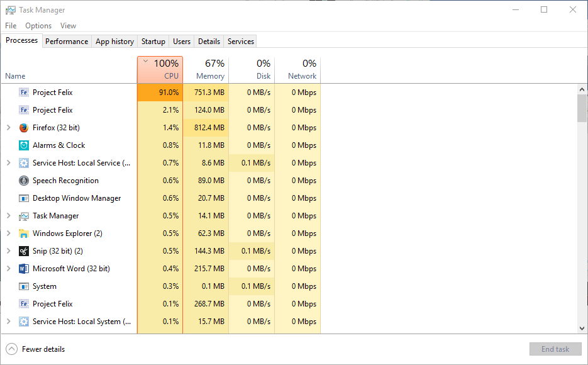Image resolution: width=588 pixels, height=365 pixels.
Task: Expand Service Host: Local System group
Action: (x=9, y=322)
